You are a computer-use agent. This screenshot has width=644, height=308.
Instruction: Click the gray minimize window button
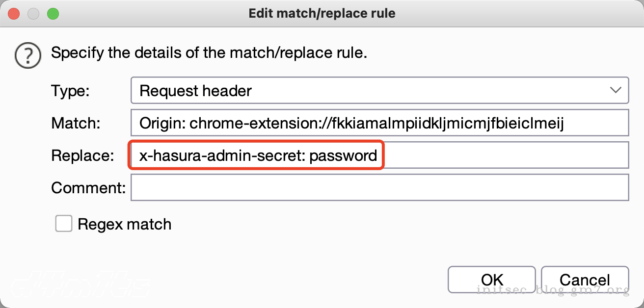[x=33, y=14]
